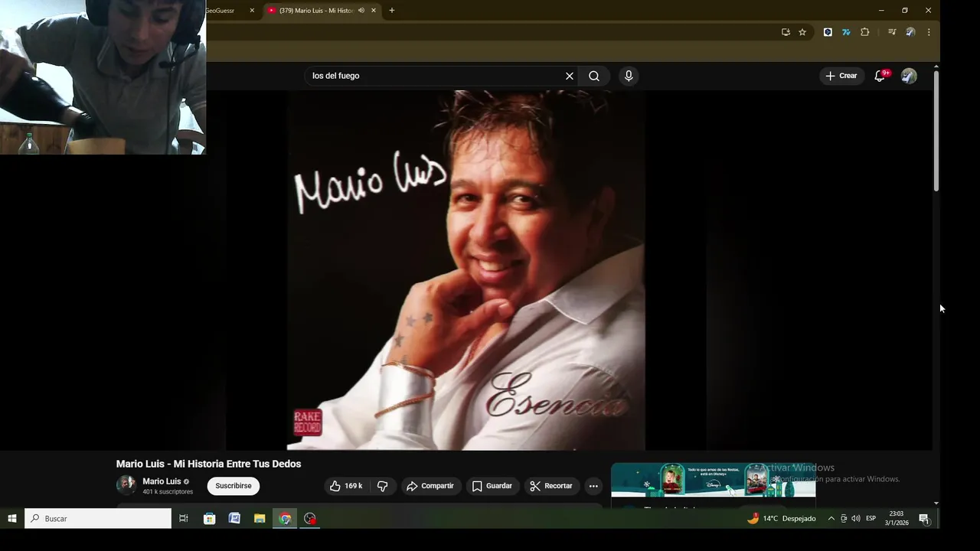
Task: Open File Explorer from taskbar
Action: [x=260, y=518]
